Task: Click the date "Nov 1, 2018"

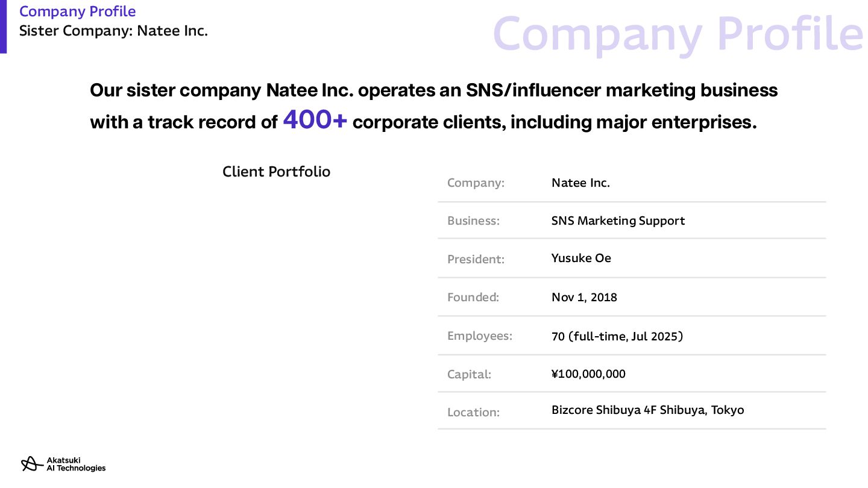Action: coord(584,297)
